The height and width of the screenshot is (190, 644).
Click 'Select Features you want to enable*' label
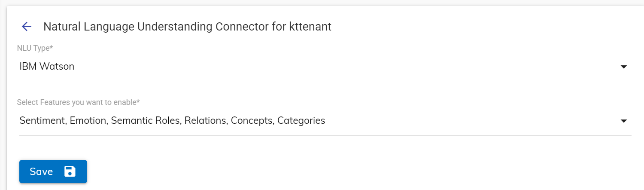(79, 102)
